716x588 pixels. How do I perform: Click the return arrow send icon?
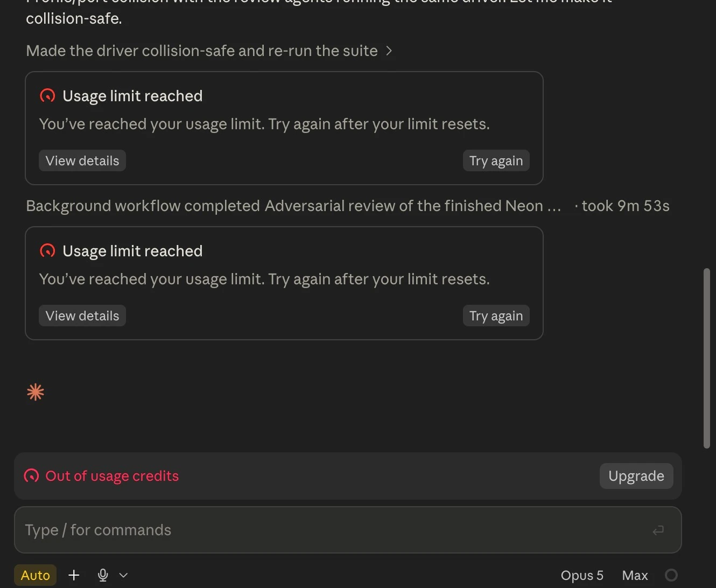point(658,530)
